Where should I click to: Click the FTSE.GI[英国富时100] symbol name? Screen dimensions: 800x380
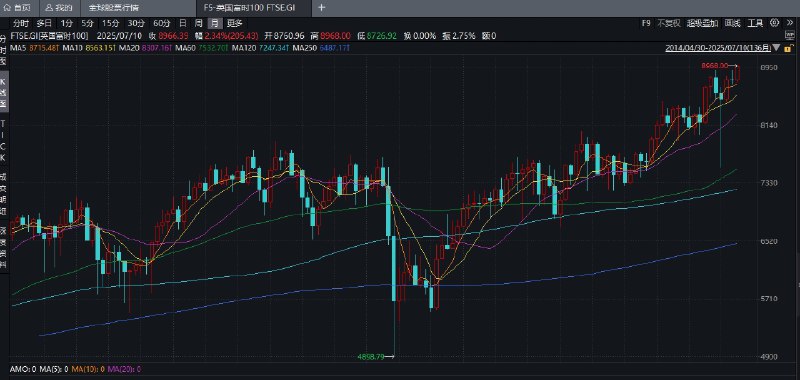coord(49,36)
